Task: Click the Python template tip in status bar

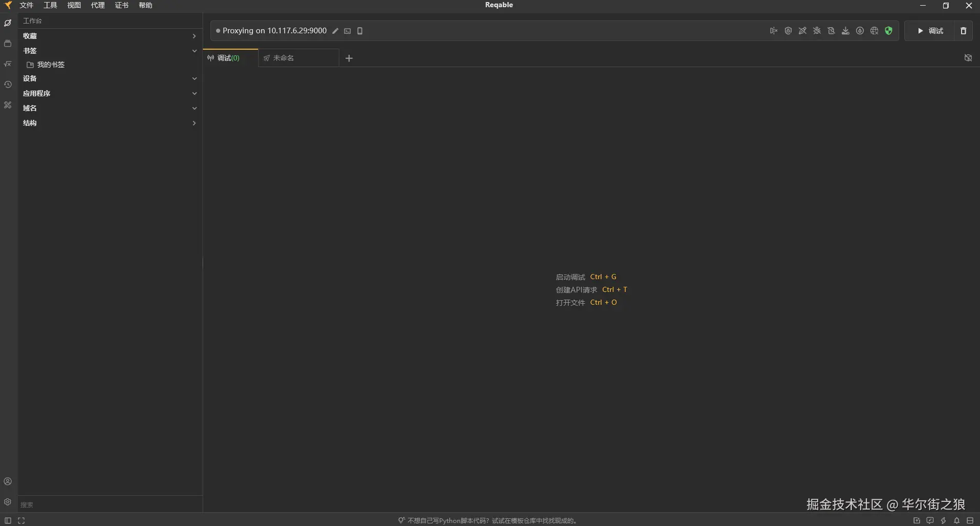Action: (x=492, y=520)
